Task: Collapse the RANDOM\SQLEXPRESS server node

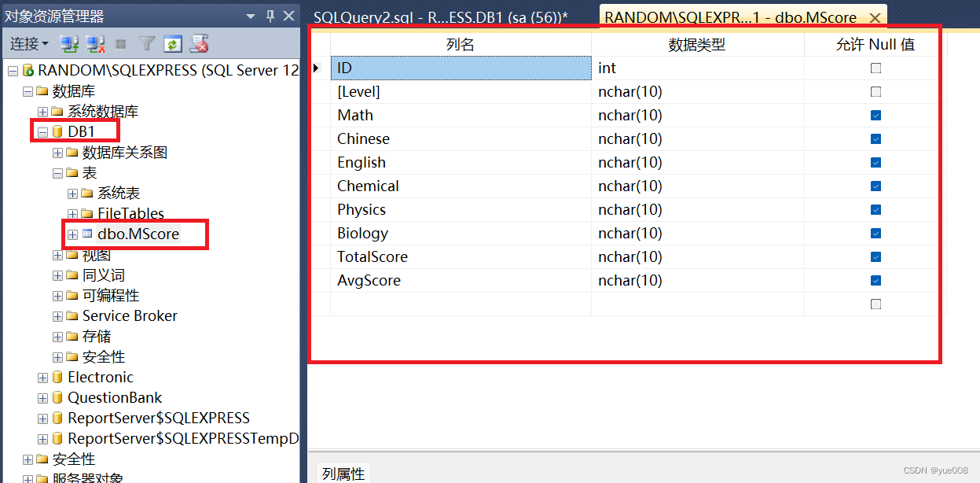Action: [x=13, y=70]
